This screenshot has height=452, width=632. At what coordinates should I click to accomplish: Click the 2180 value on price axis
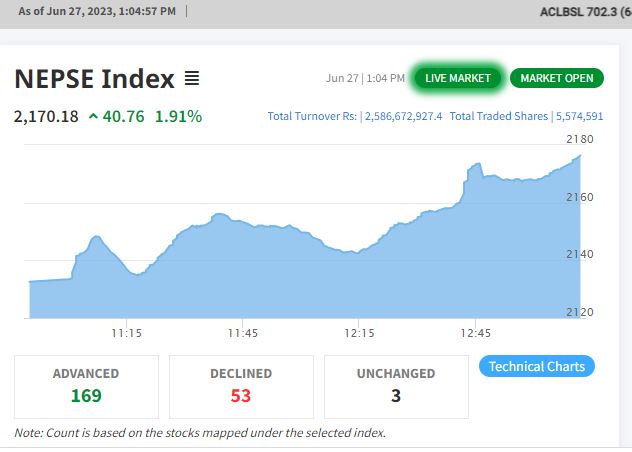(x=579, y=139)
